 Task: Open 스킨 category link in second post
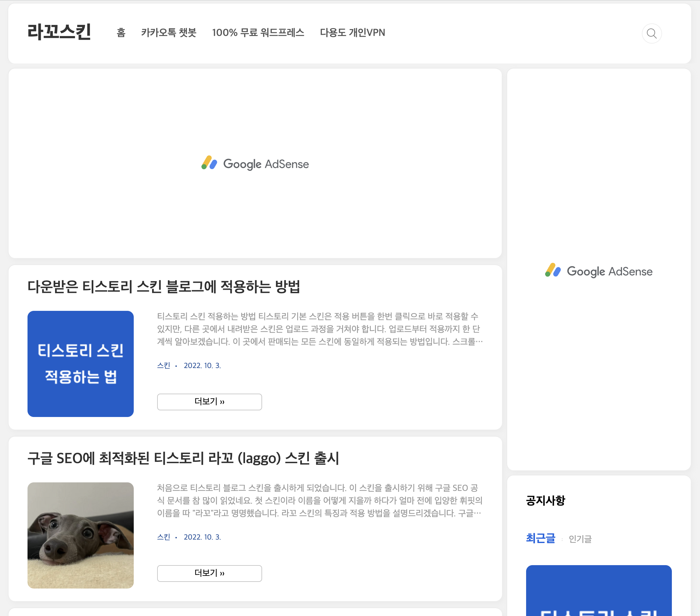pos(163,537)
